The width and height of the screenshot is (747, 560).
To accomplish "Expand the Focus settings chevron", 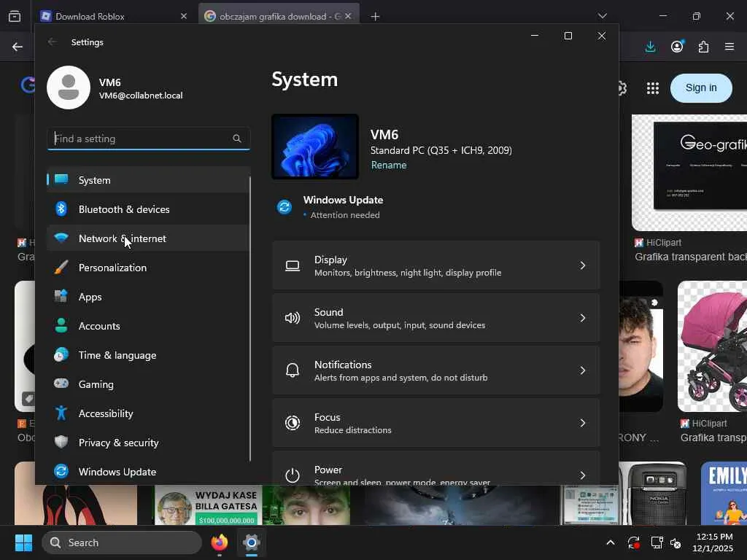I will [x=582, y=423].
